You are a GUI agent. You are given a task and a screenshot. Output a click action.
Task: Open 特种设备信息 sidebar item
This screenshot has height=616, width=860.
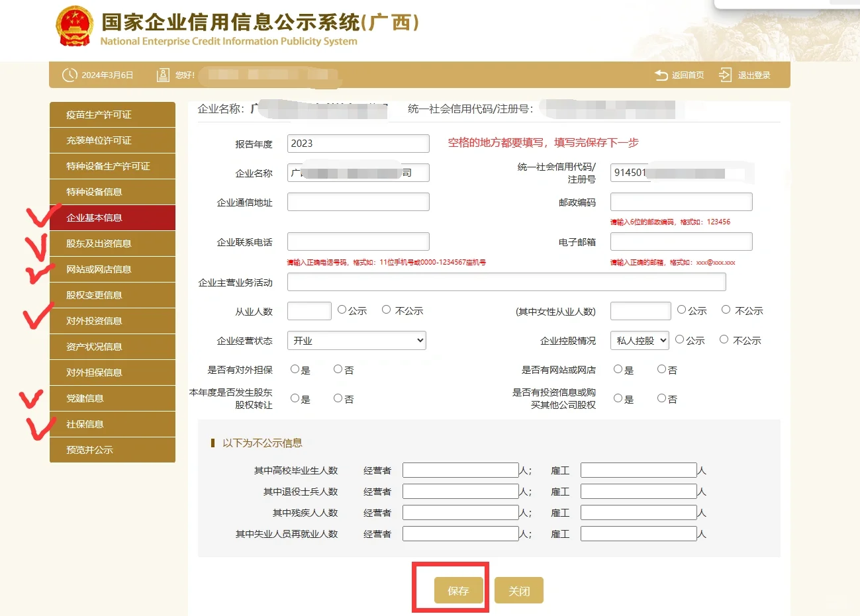[x=113, y=192]
